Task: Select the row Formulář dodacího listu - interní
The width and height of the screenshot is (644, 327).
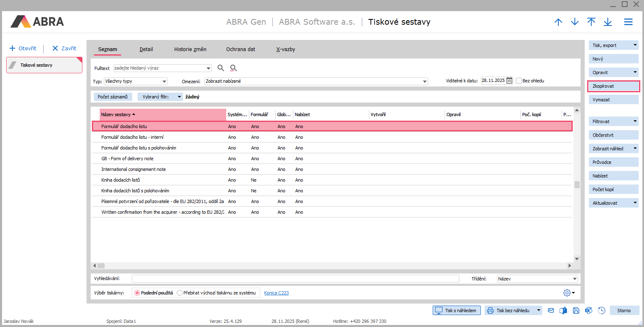Action: click(x=332, y=137)
